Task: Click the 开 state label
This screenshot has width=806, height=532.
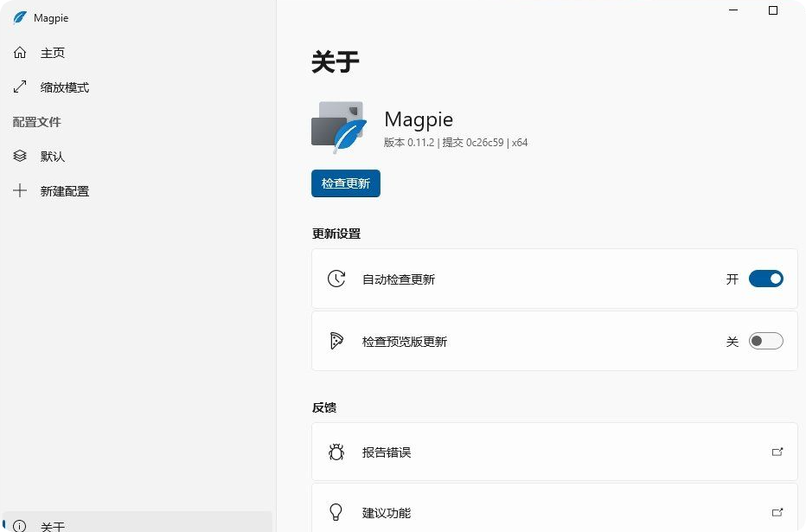Action: [x=732, y=279]
